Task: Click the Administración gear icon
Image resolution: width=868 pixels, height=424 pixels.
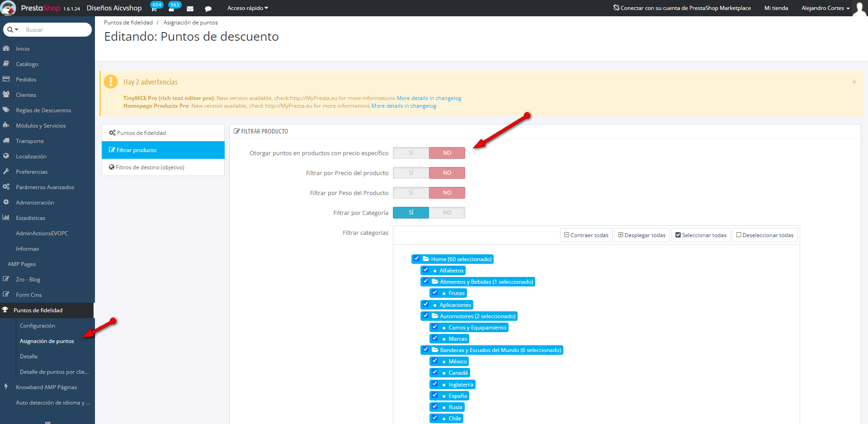Action: [6, 202]
